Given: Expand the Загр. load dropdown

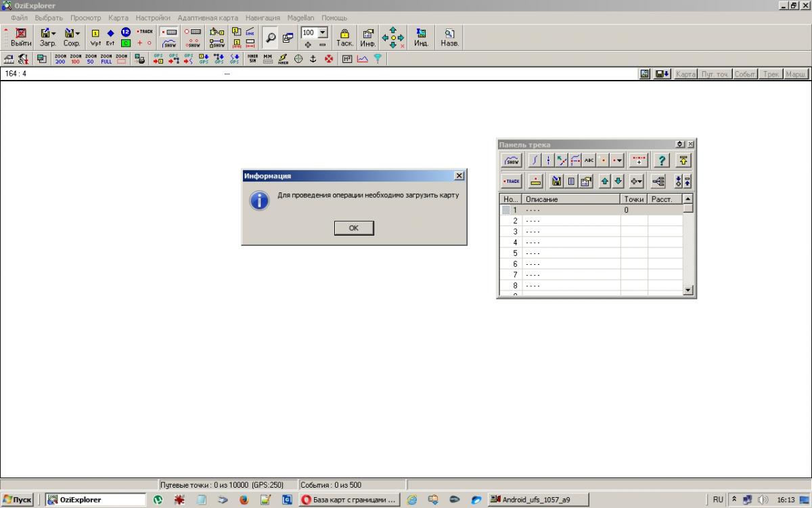Looking at the screenshot, I should pos(53,33).
